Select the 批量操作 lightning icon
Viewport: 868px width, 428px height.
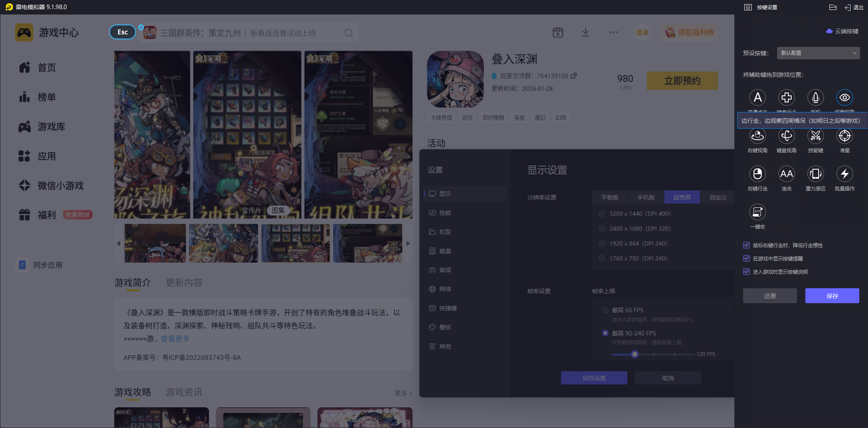point(845,174)
